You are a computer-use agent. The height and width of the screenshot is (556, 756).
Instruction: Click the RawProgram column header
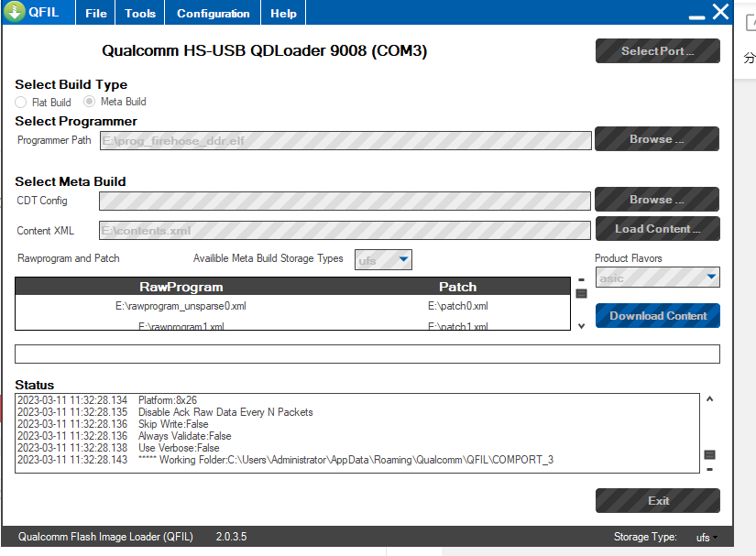coord(181,287)
